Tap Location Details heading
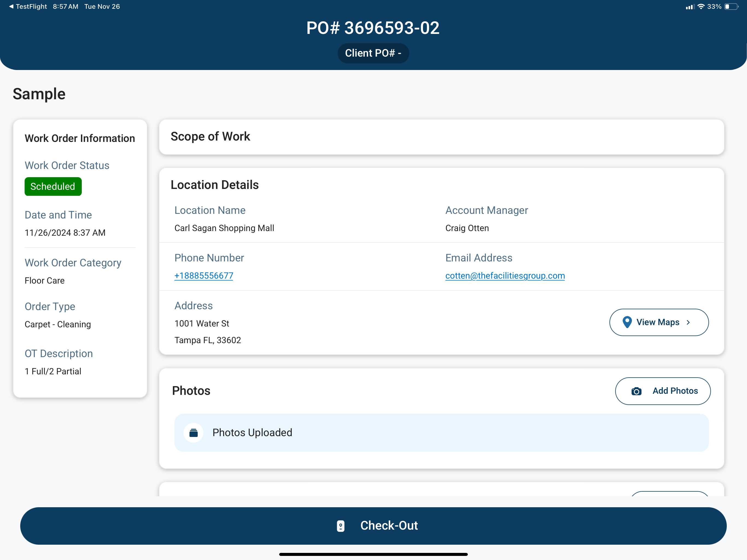 click(x=214, y=185)
